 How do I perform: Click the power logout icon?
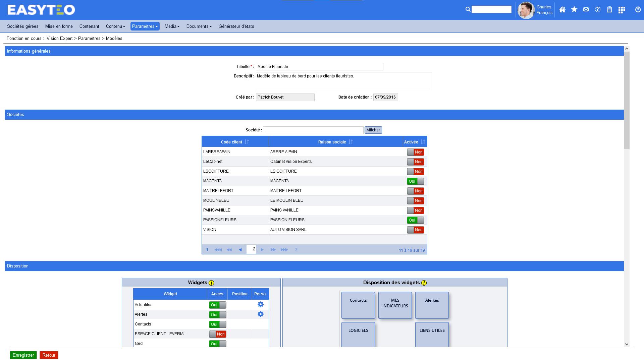click(x=638, y=10)
